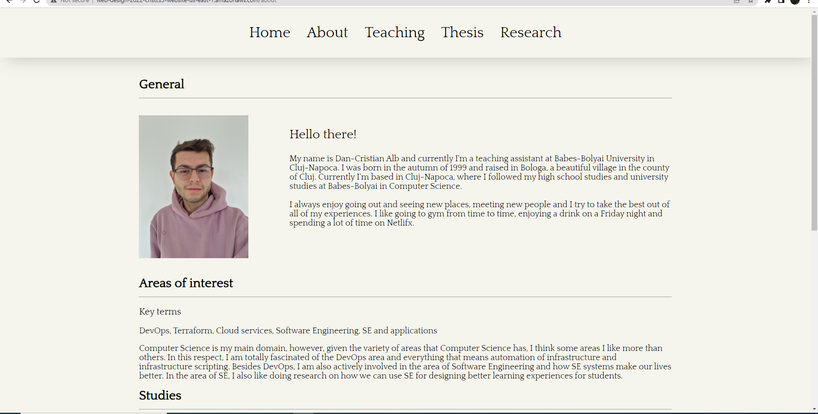Screen dimensions: 818x414
Task: Click the "General" section heading
Action: click(x=161, y=84)
